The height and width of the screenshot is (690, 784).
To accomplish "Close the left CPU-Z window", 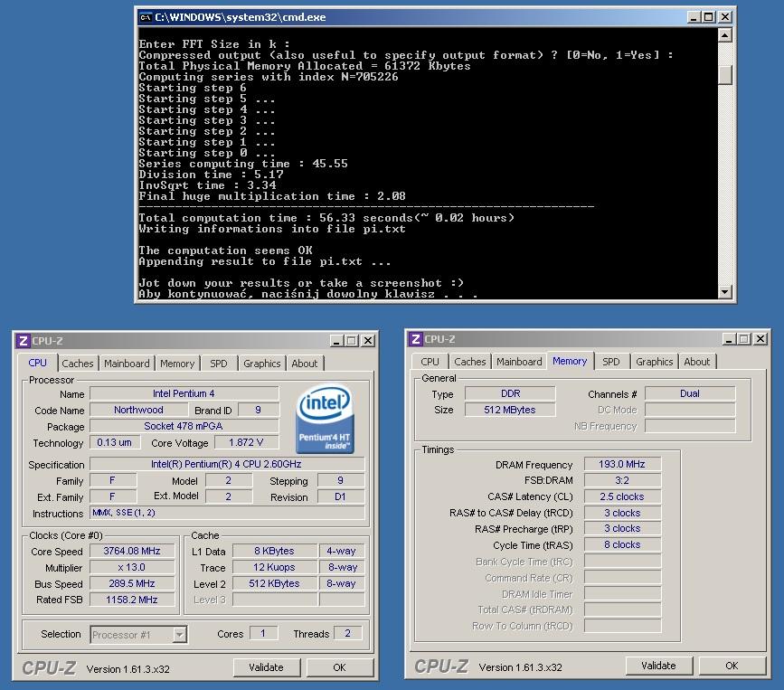I will (x=368, y=341).
